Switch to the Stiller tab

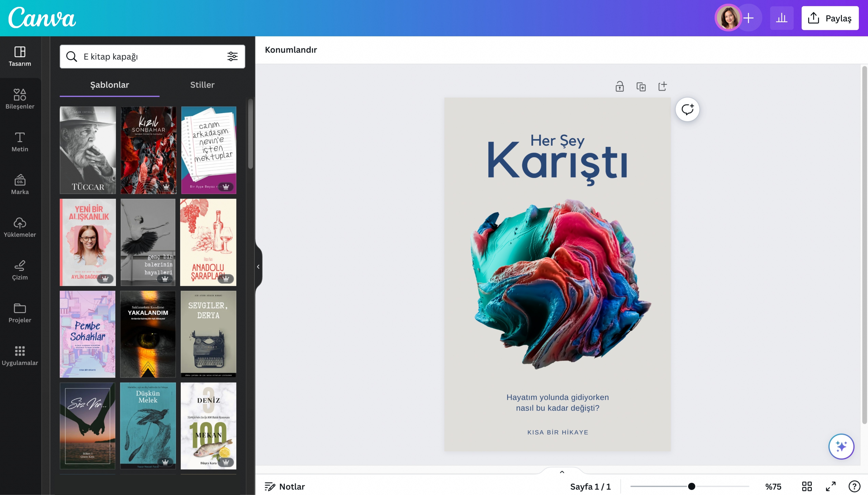202,85
